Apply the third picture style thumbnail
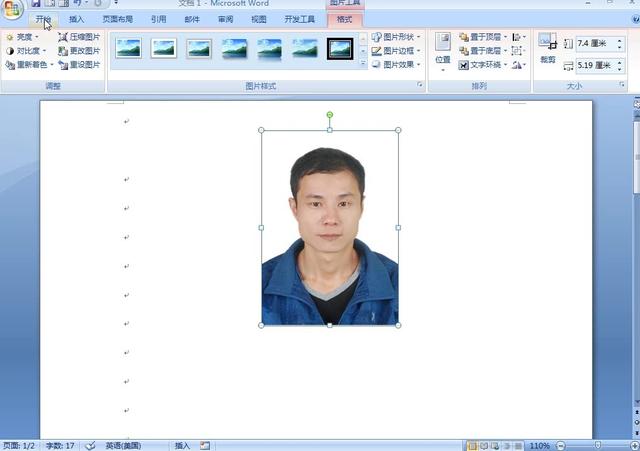640x451 pixels. point(199,49)
